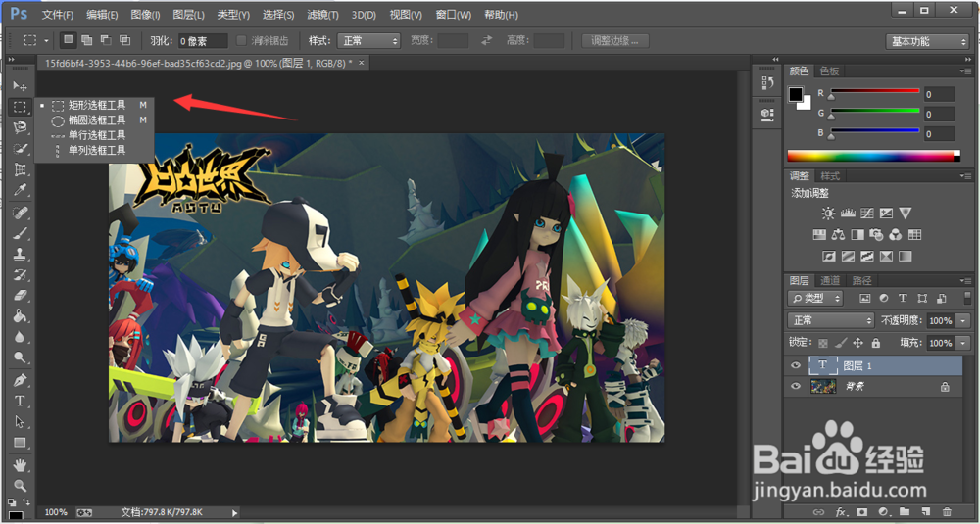Toggle the 消除锯齿 anti-alias checkbox
The image size is (980, 524).
pyautogui.click(x=242, y=40)
